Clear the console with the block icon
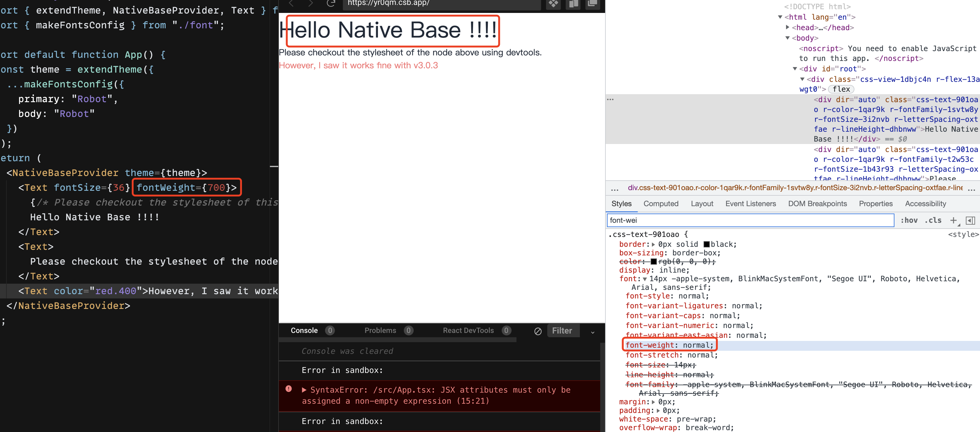This screenshot has width=980, height=432. [538, 331]
